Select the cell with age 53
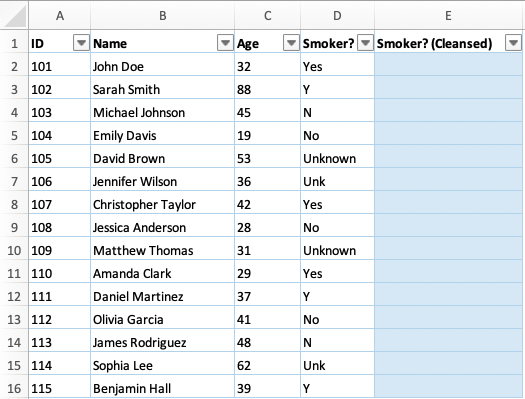 (268, 158)
